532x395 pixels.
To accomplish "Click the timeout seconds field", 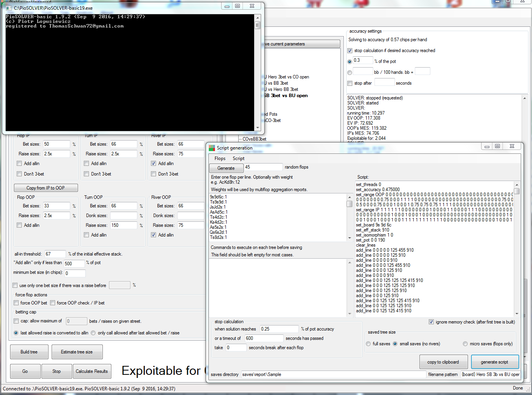I will coord(264,338).
